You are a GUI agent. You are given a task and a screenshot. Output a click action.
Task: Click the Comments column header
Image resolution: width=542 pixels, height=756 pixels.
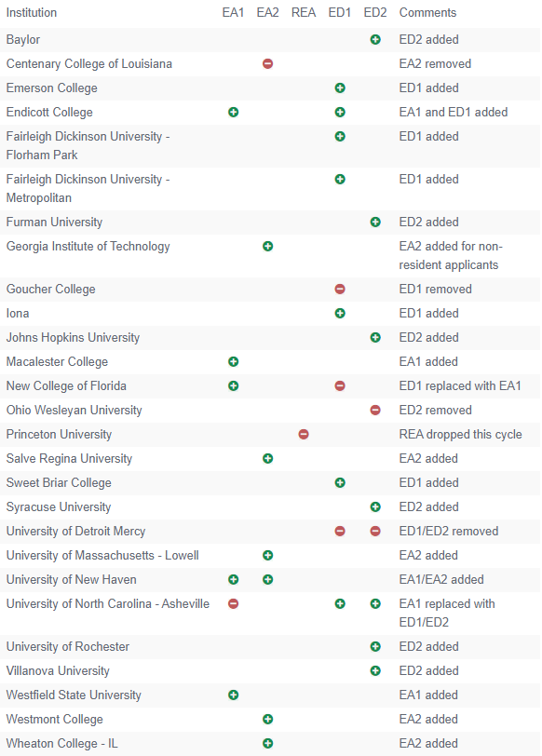(x=427, y=12)
